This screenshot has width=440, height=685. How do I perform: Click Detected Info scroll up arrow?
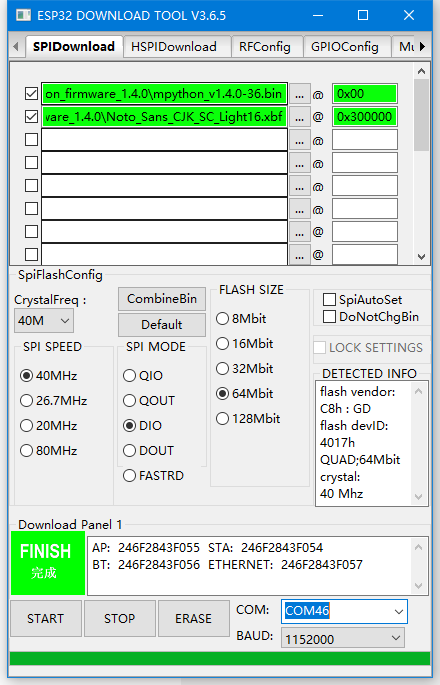click(418, 391)
